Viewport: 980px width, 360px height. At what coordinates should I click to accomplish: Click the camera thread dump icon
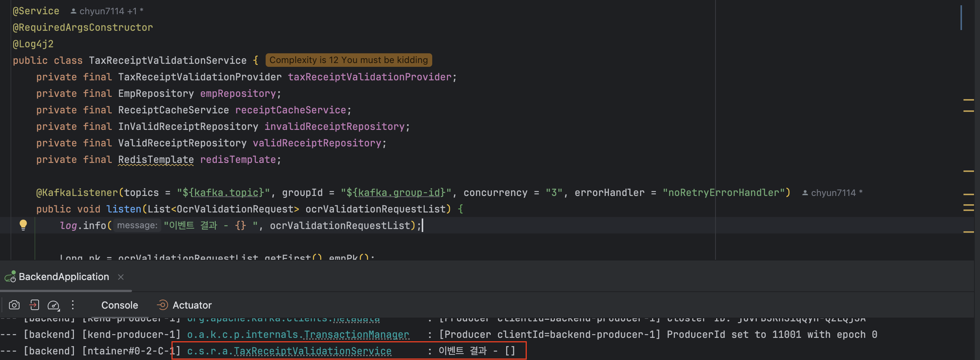click(14, 305)
